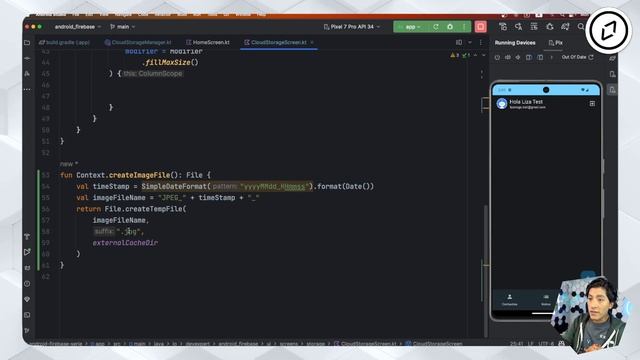The height and width of the screenshot is (360, 640).
Task: Open the Problems tool window
Action: (27, 284)
